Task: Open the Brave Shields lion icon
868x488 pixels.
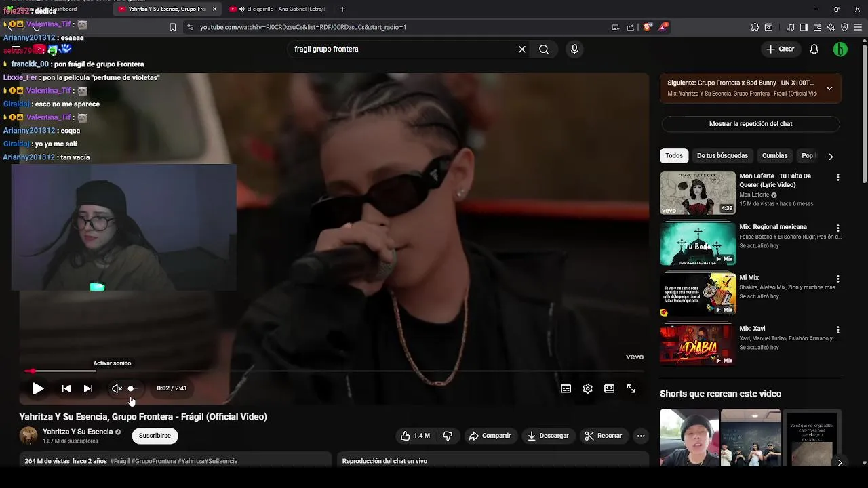Action: pos(647,27)
